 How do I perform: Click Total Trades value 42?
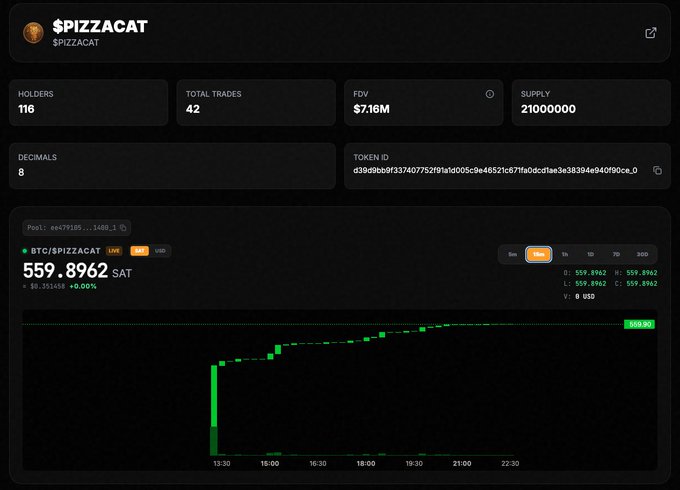point(193,109)
